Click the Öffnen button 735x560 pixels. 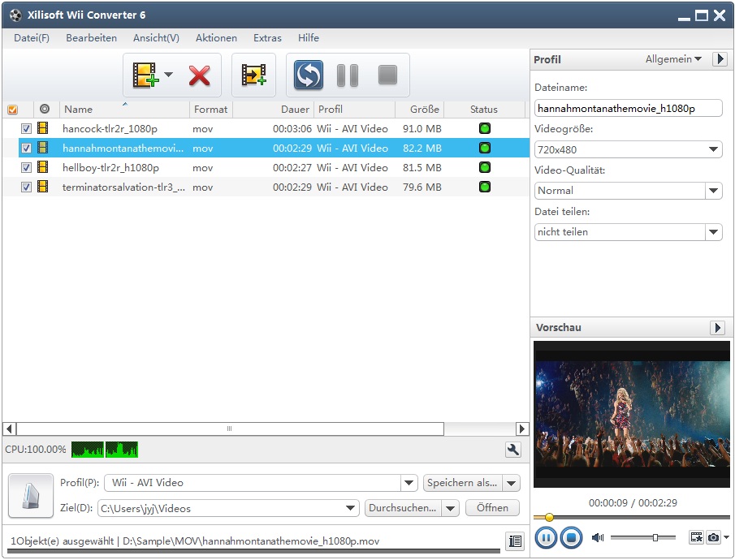tap(492, 508)
